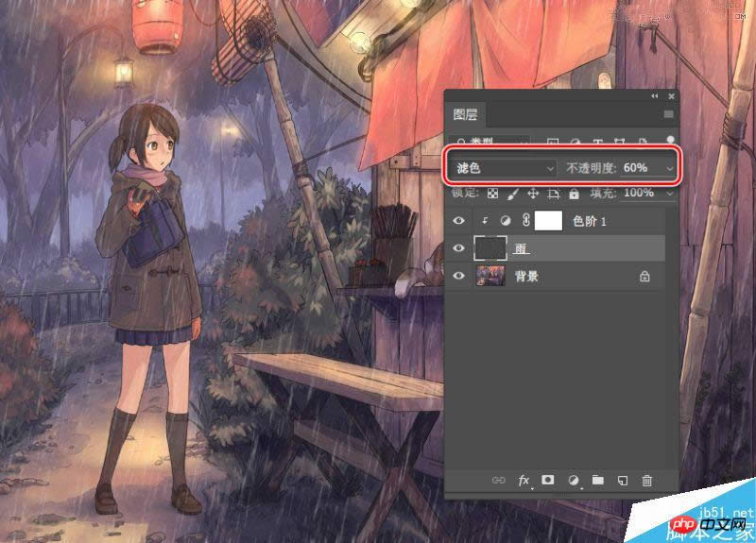
Task: Expand the 填充 fill value arrow
Action: pyautogui.click(x=670, y=193)
